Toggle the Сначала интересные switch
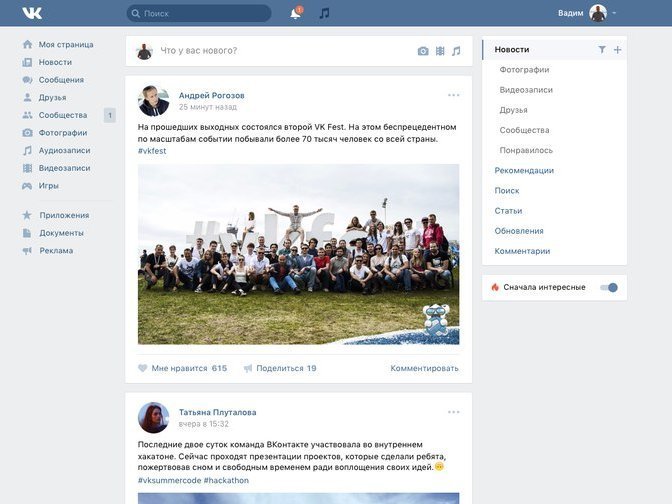The height and width of the screenshot is (504, 672). [609, 287]
